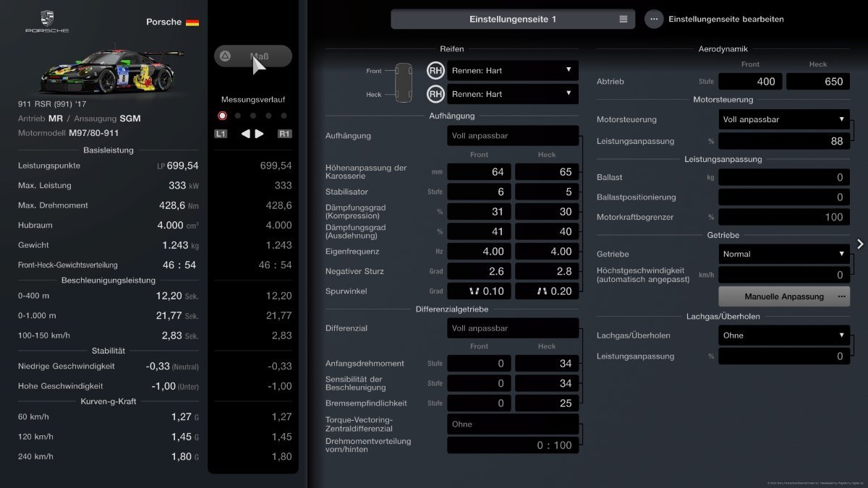Open the settings sheet list menu icon

point(624,19)
